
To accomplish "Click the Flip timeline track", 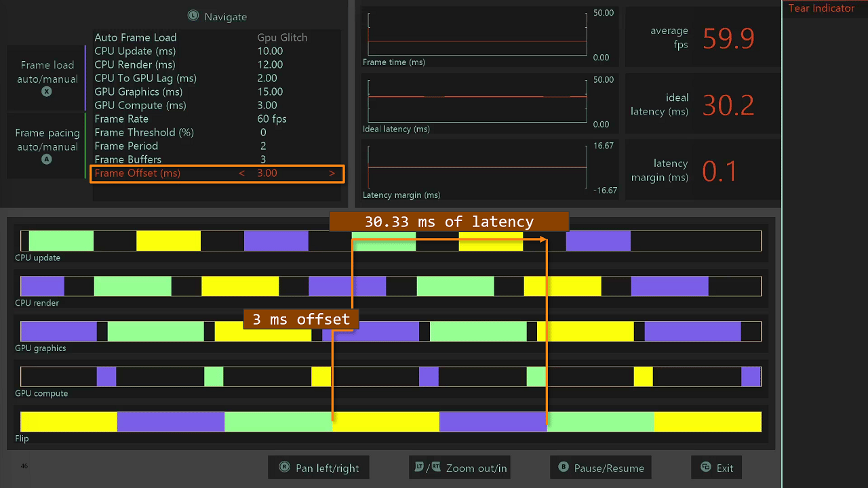I will [391, 422].
